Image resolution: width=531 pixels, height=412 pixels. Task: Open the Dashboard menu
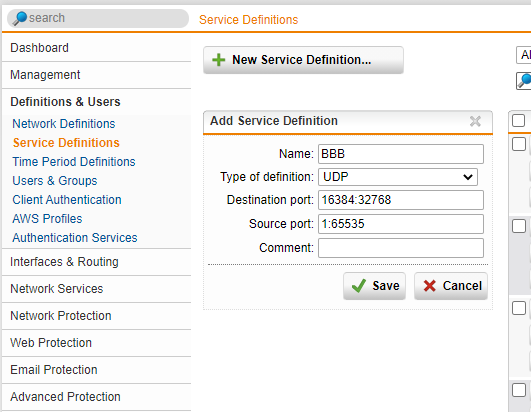(x=39, y=48)
